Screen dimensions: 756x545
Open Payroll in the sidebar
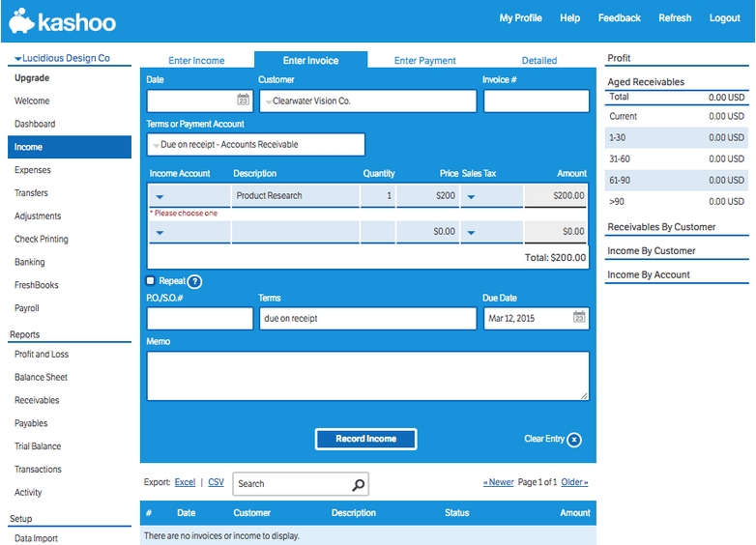[x=26, y=308]
